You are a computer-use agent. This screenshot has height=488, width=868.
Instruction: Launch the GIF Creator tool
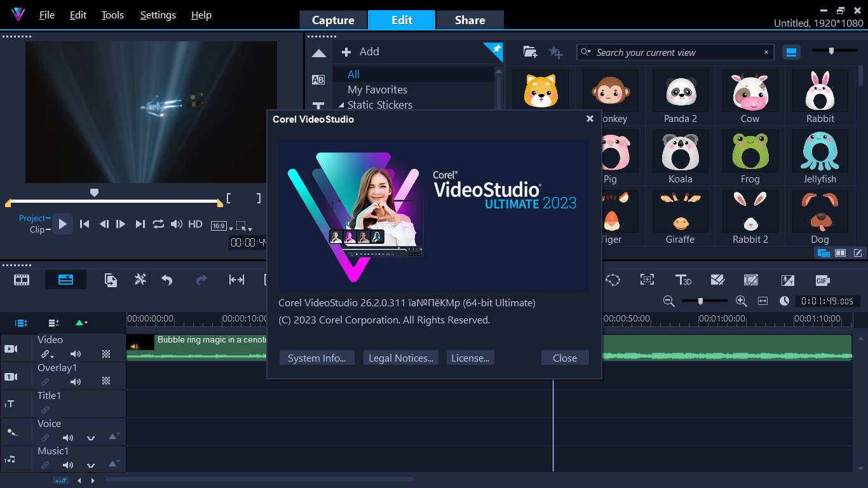pos(822,280)
